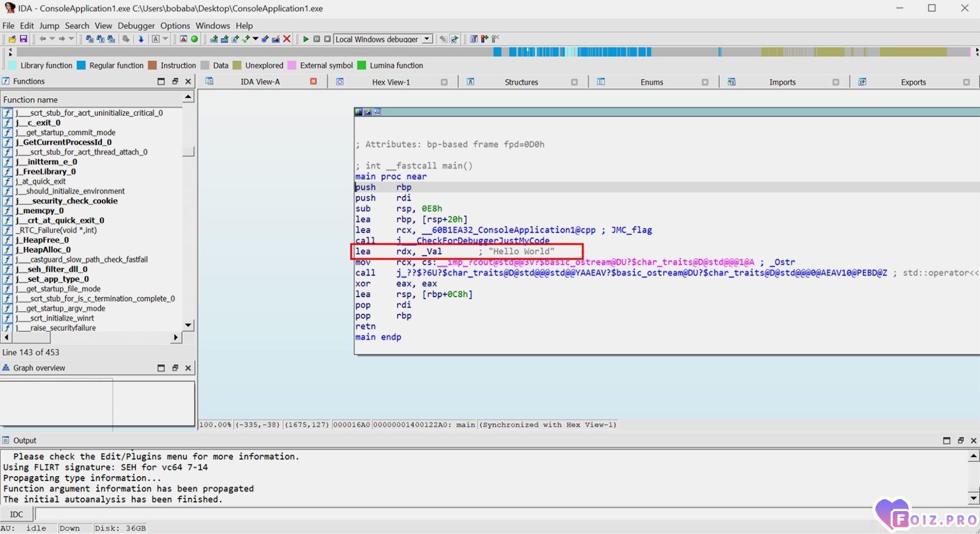
Task: Close the Hex View-1 tab
Action: point(444,82)
